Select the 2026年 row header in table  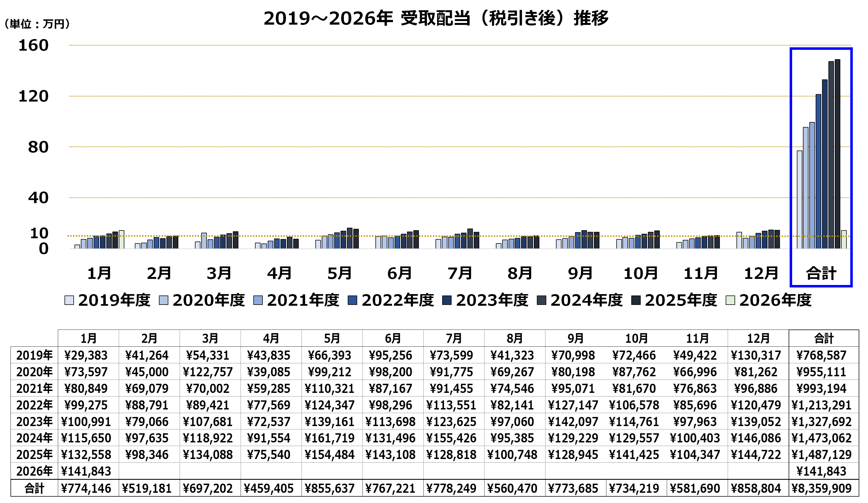point(34,471)
